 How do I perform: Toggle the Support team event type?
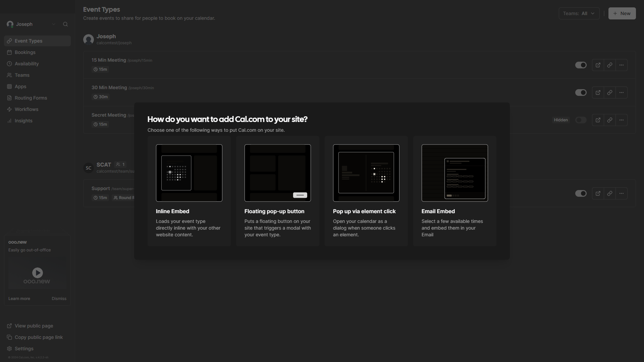[x=580, y=194]
